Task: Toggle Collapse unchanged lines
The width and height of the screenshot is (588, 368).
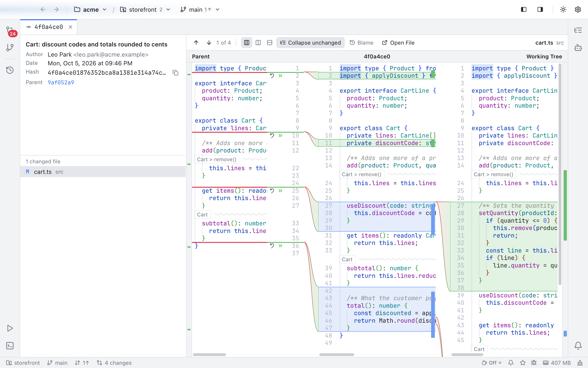Action: [310, 43]
